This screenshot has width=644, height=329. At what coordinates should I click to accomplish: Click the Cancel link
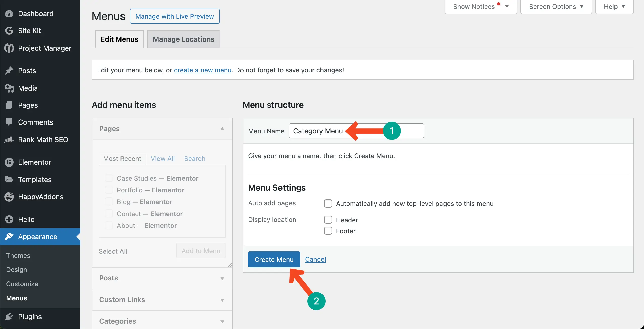pos(315,259)
